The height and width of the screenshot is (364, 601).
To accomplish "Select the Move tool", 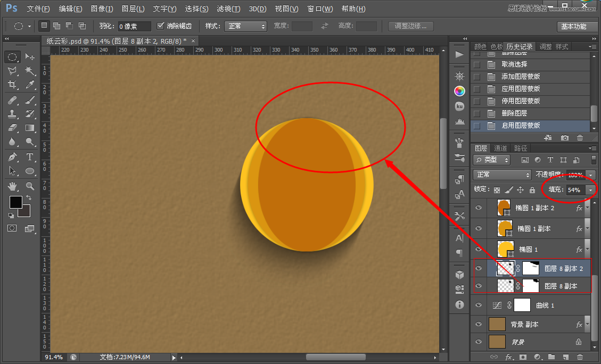I will pos(30,57).
